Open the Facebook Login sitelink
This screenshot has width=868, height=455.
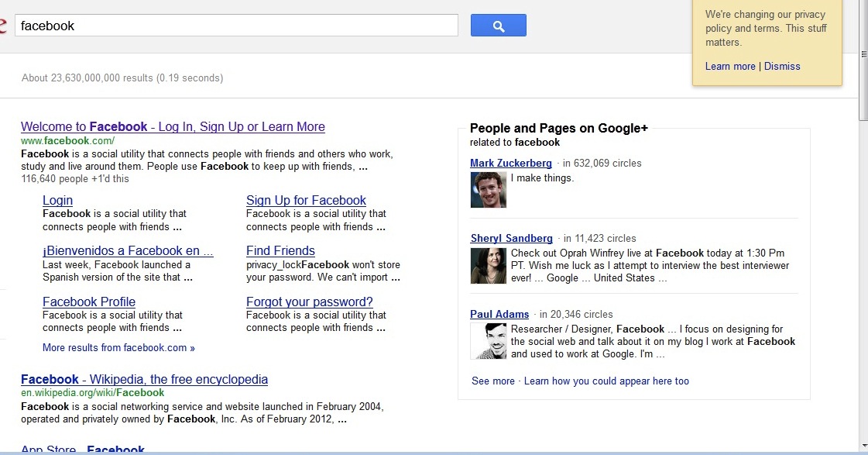click(57, 200)
